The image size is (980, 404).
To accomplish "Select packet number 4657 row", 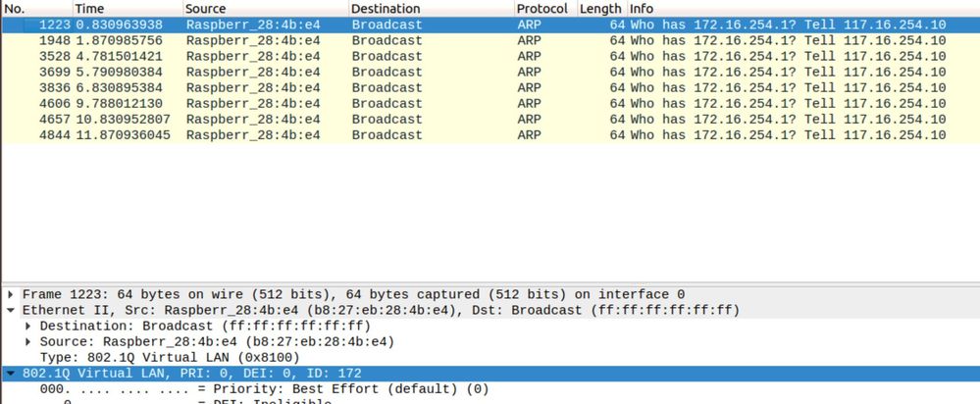I will [x=490, y=120].
